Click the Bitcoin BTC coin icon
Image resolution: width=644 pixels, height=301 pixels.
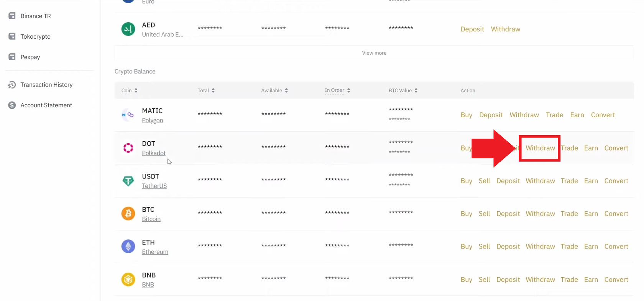point(128,214)
